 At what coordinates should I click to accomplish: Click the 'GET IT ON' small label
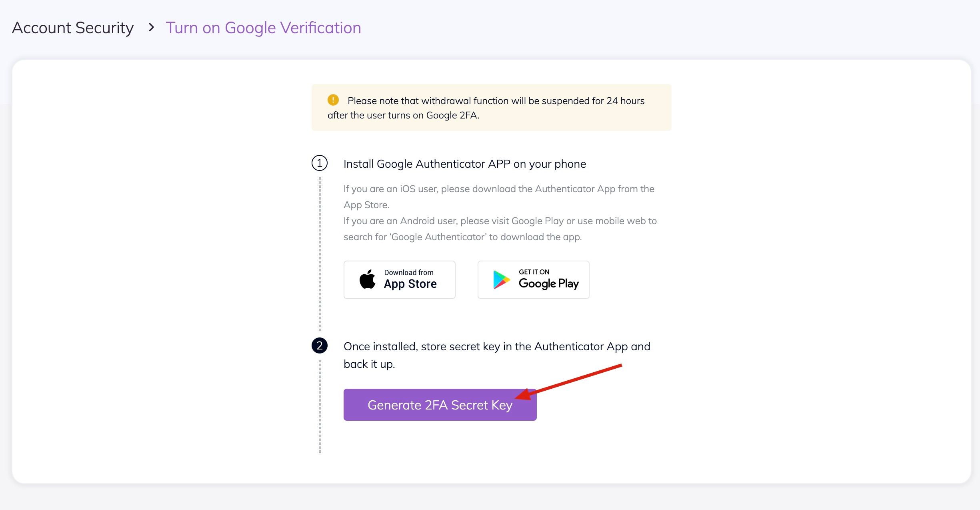[x=534, y=272]
